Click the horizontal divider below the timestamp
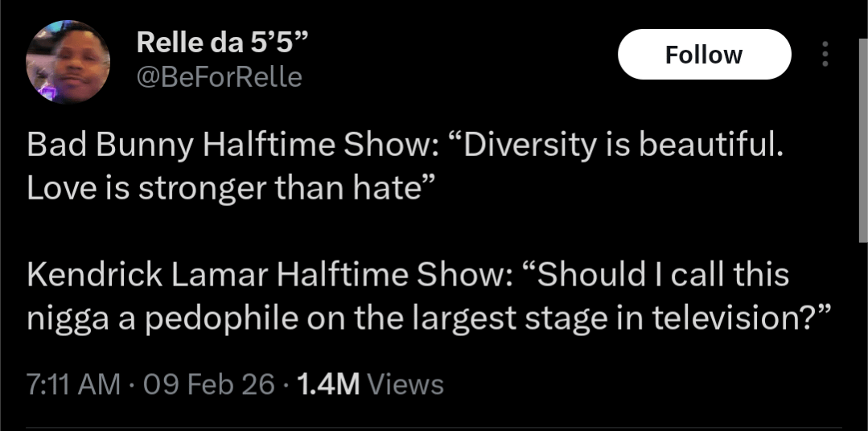Screen dimensions: 868x431 click(434, 427)
